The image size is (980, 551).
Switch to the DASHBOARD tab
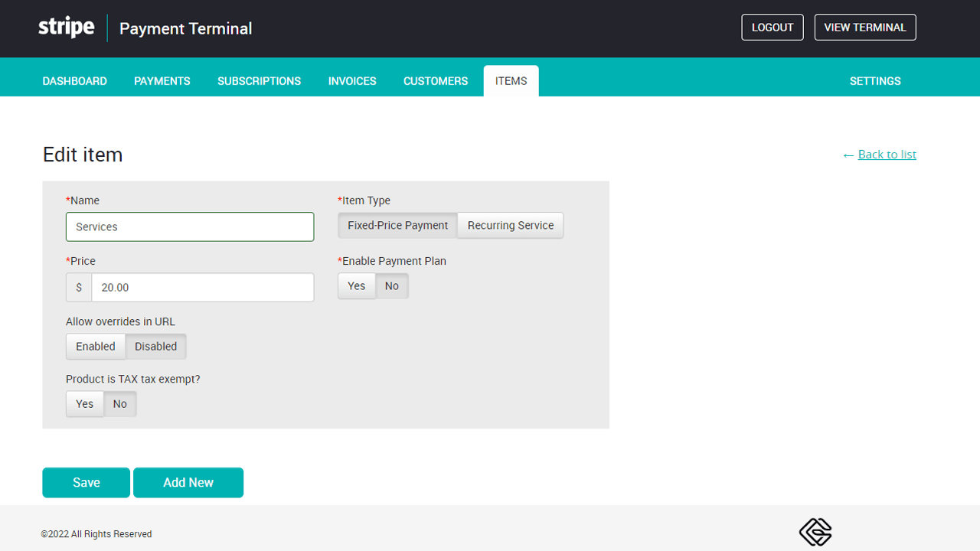pos(74,81)
